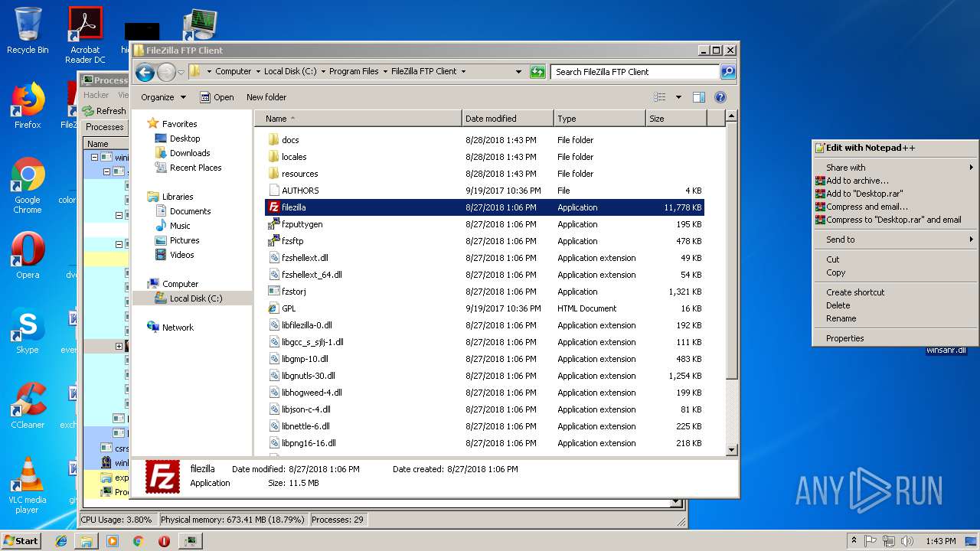Select Create shortcut menu entry

pyautogui.click(x=894, y=292)
